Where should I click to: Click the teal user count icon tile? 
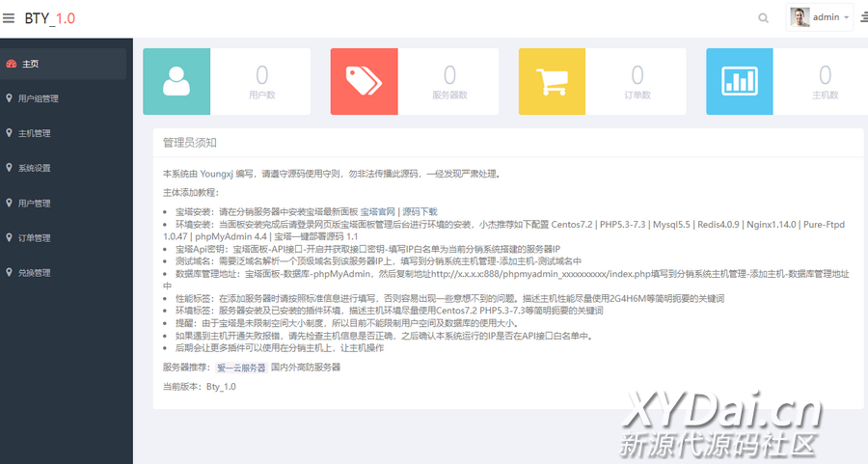coord(176,82)
